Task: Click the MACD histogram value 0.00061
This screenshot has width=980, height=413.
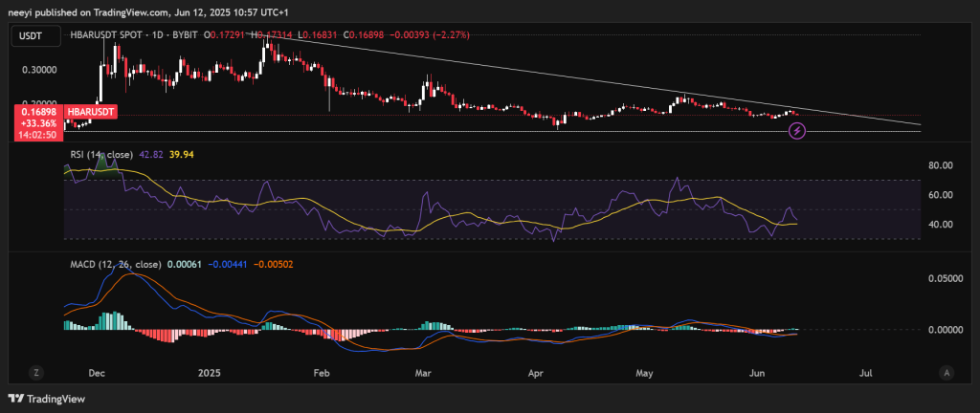Action: click(x=185, y=265)
